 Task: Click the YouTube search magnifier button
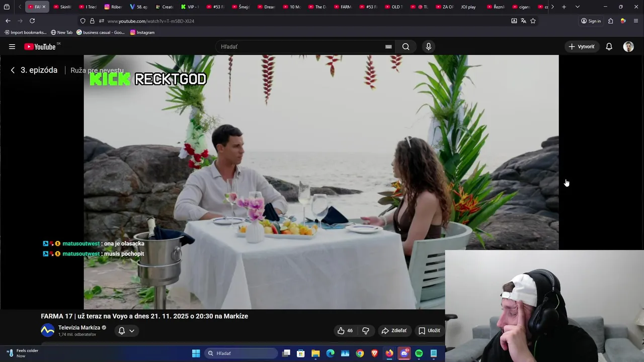[406, 47]
